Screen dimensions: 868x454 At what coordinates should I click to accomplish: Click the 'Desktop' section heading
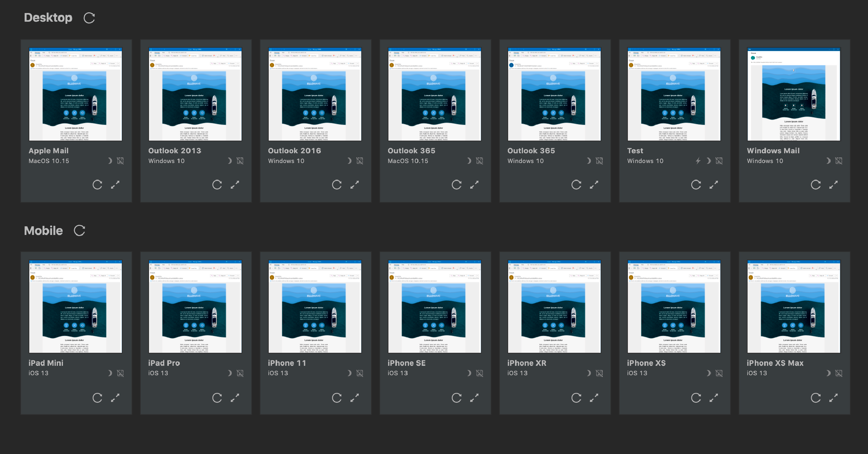(48, 18)
